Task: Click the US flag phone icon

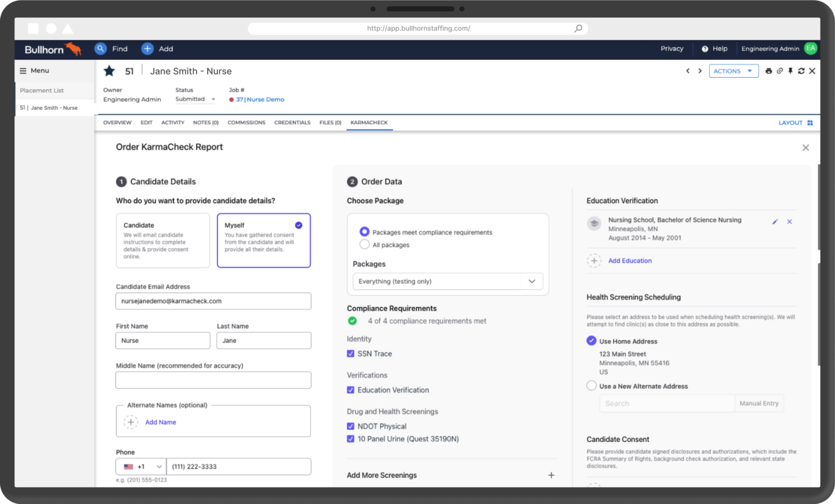Action: click(128, 467)
